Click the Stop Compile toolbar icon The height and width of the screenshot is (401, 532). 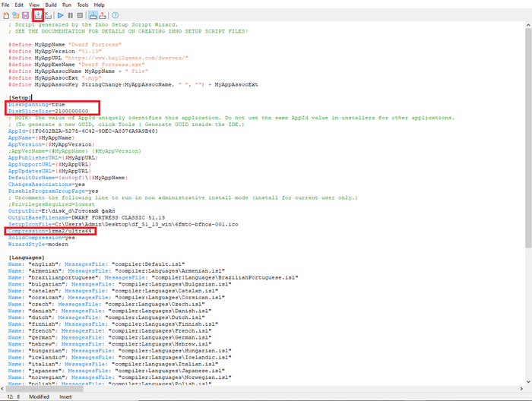point(49,15)
